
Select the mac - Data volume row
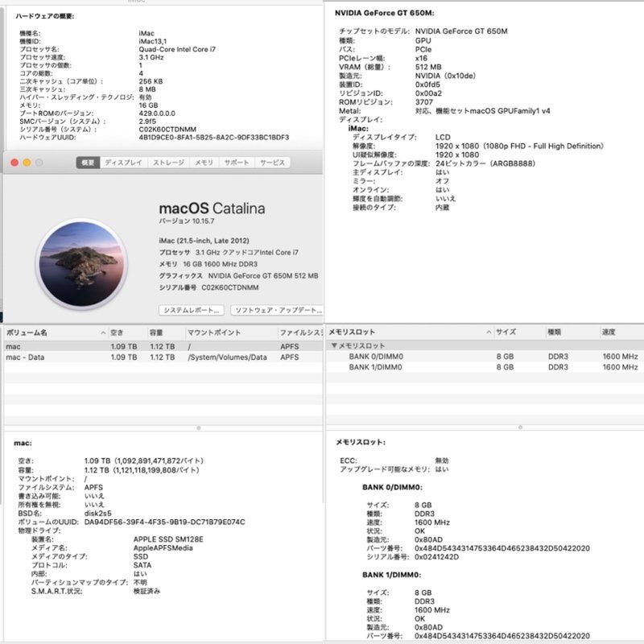click(x=163, y=357)
